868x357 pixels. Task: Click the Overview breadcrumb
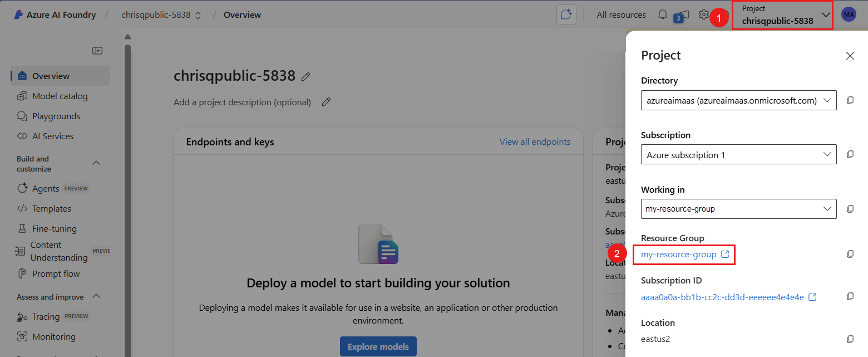pos(242,15)
